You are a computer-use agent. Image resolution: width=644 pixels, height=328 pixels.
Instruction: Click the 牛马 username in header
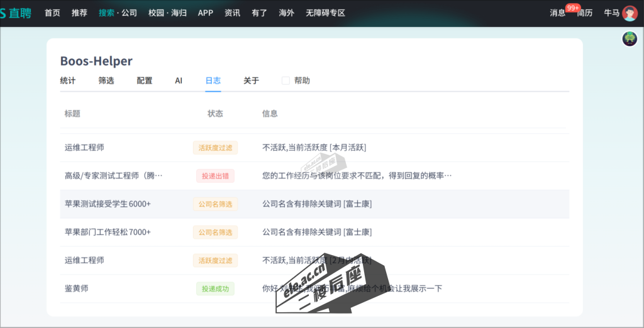point(611,13)
